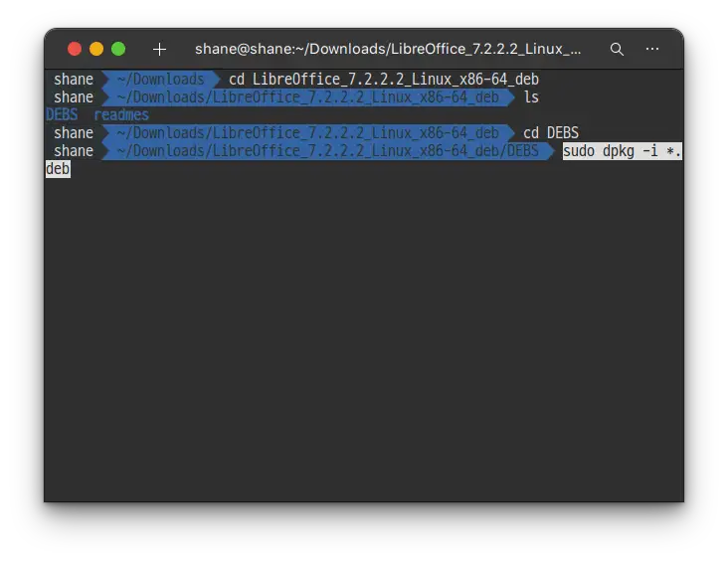The width and height of the screenshot is (728, 562).
Task: Open the three-dot more options menu
Action: [652, 49]
